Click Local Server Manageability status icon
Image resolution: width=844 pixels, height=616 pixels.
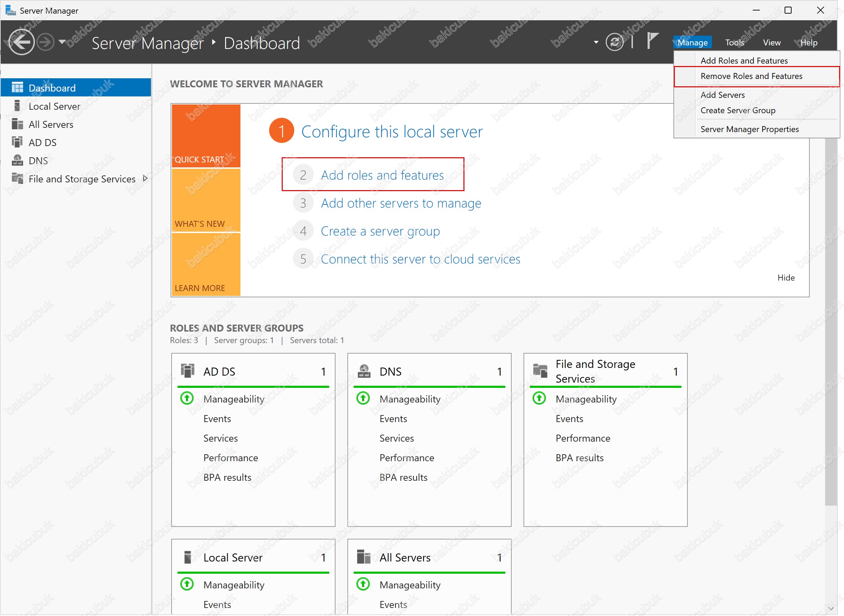pos(187,584)
